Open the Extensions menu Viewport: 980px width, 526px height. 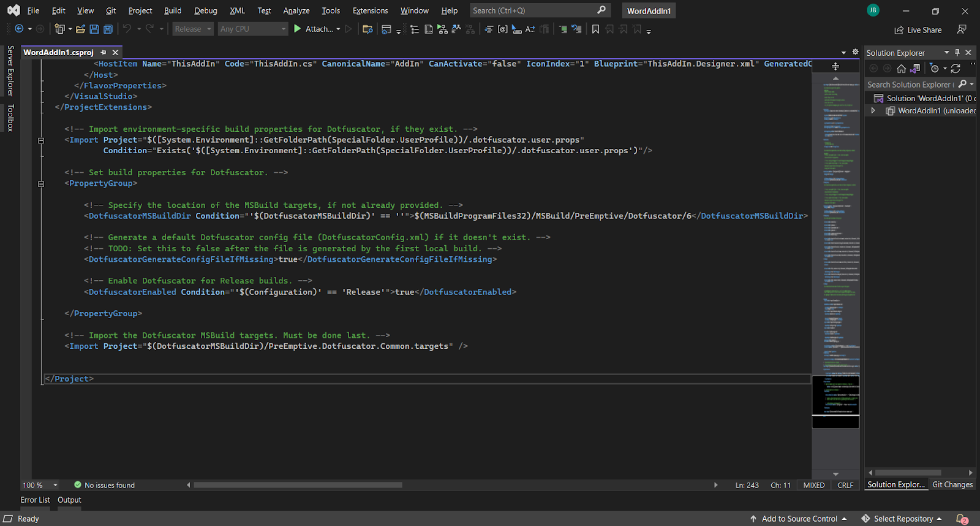pos(370,10)
